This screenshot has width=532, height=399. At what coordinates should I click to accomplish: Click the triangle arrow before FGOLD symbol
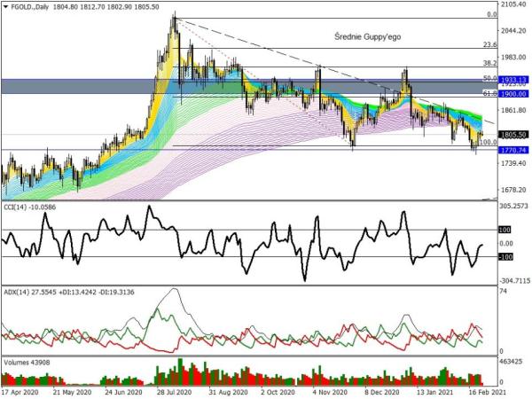click(5, 6)
